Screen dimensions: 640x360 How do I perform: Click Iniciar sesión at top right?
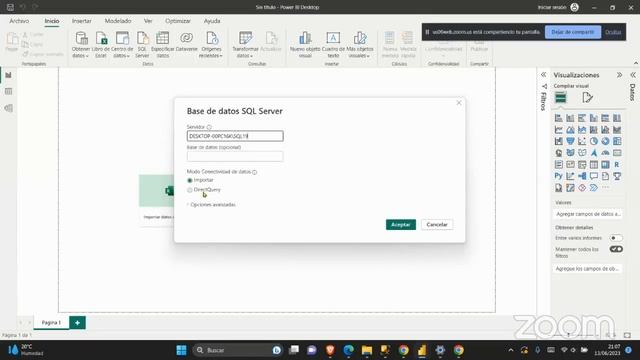click(558, 7)
